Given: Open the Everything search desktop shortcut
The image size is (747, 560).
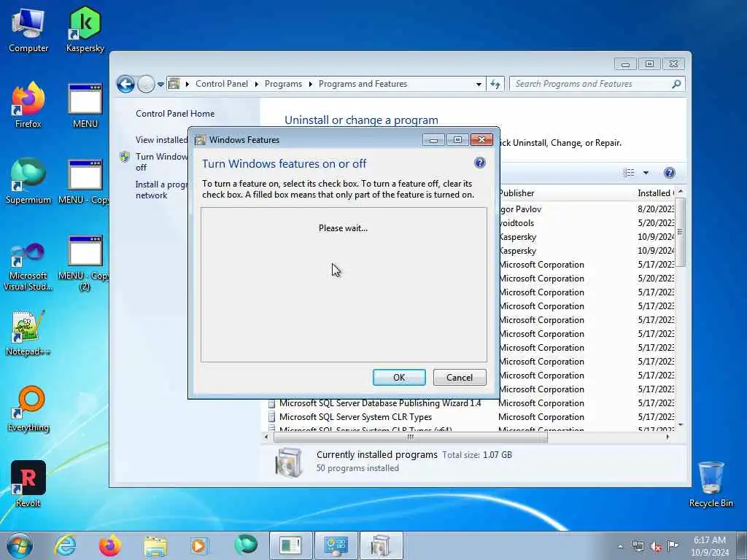Looking at the screenshot, I should (x=28, y=408).
